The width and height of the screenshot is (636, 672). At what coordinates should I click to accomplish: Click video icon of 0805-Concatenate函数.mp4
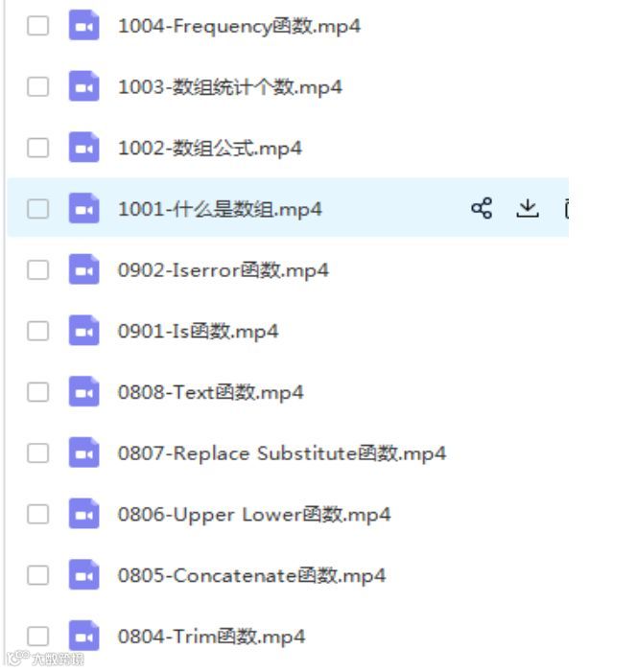84,575
